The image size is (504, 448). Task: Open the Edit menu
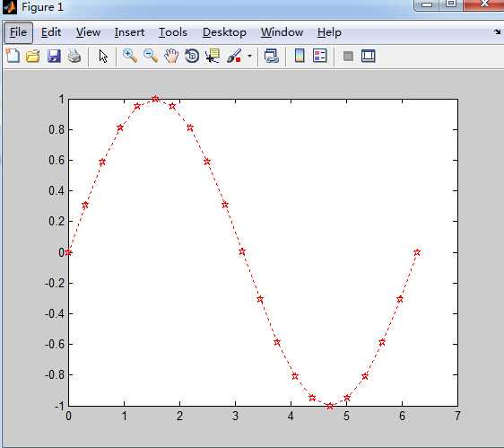click(51, 32)
